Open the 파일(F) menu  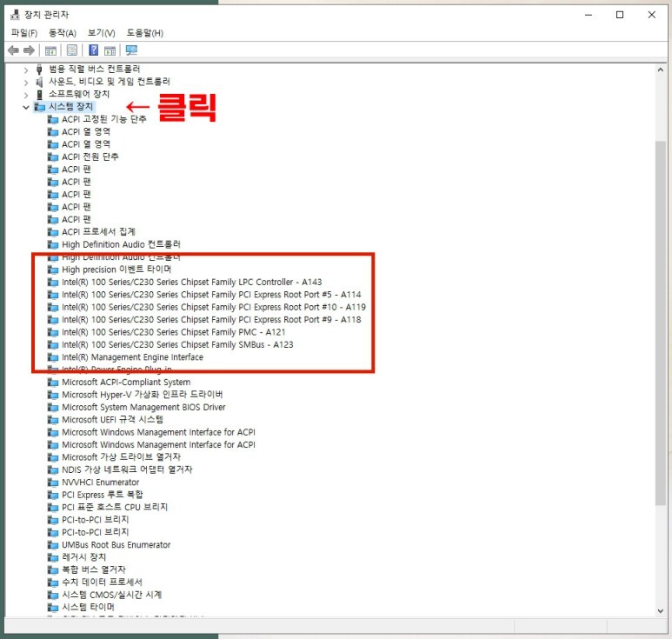pos(24,33)
